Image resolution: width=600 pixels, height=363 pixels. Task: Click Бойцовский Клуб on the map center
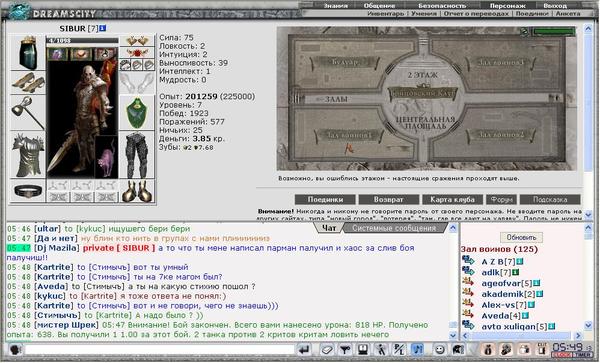coord(422,93)
